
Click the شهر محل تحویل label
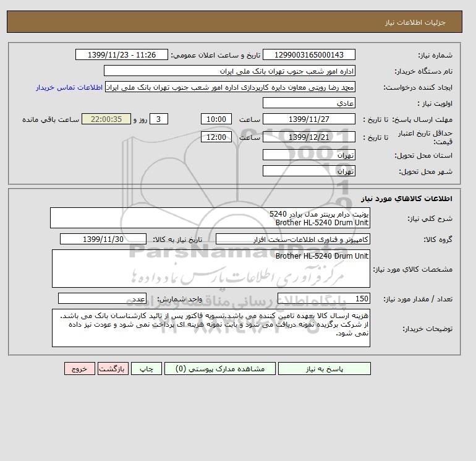425,171
